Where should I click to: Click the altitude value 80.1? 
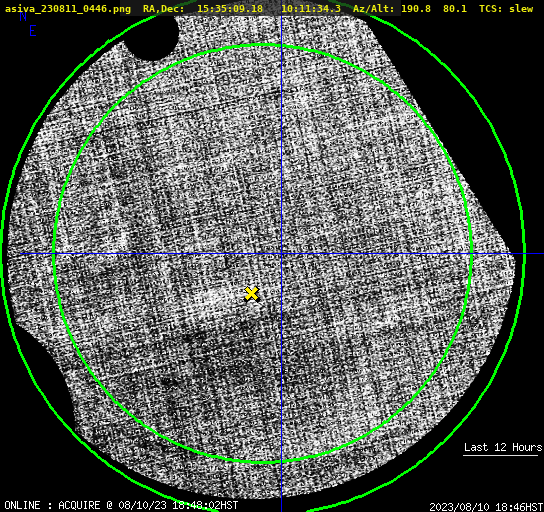[x=455, y=9]
